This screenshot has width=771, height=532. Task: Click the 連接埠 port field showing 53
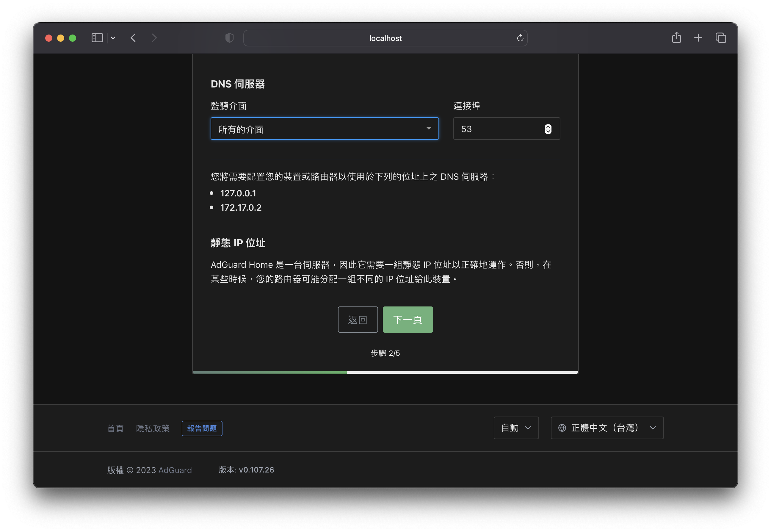coord(507,129)
